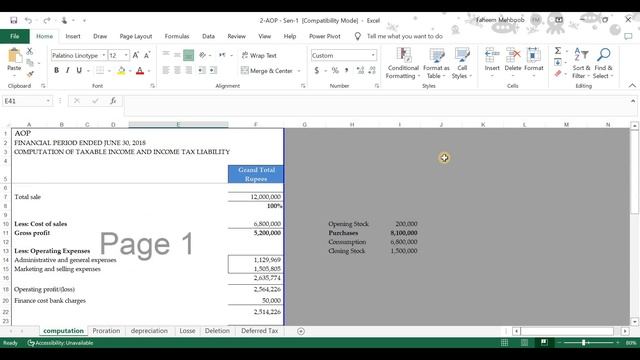Open the File tab

coord(15,36)
